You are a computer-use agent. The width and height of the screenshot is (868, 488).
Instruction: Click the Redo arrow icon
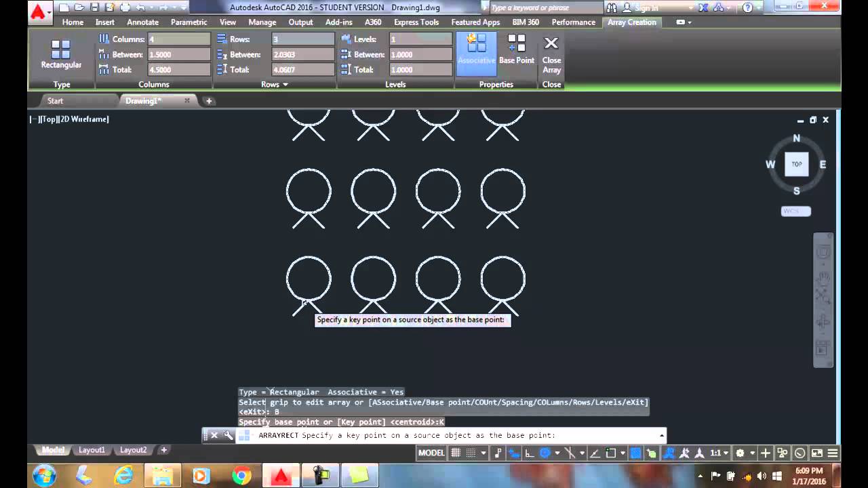163,7
